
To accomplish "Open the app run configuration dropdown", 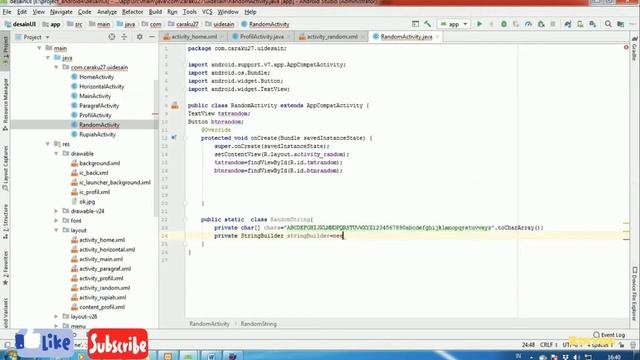I will click(454, 24).
